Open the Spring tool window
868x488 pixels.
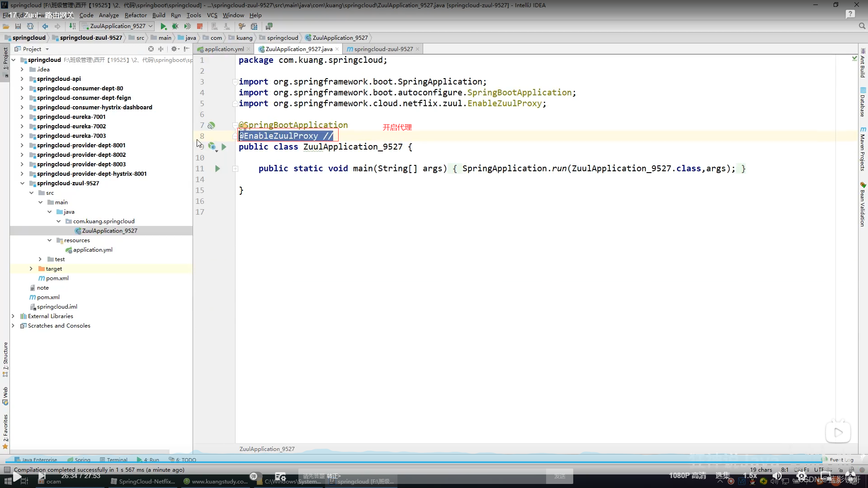79,460
